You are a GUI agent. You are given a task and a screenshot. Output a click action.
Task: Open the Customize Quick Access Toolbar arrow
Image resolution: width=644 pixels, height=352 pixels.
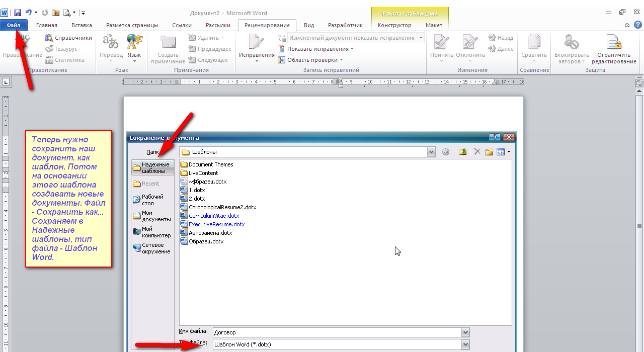[x=83, y=13]
